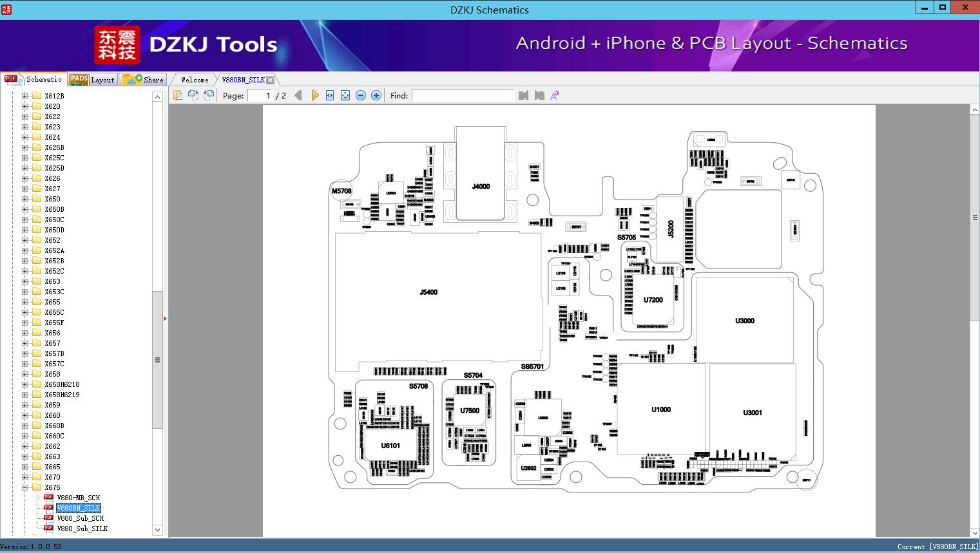
Task: Click the Find text field
Action: [x=463, y=95]
